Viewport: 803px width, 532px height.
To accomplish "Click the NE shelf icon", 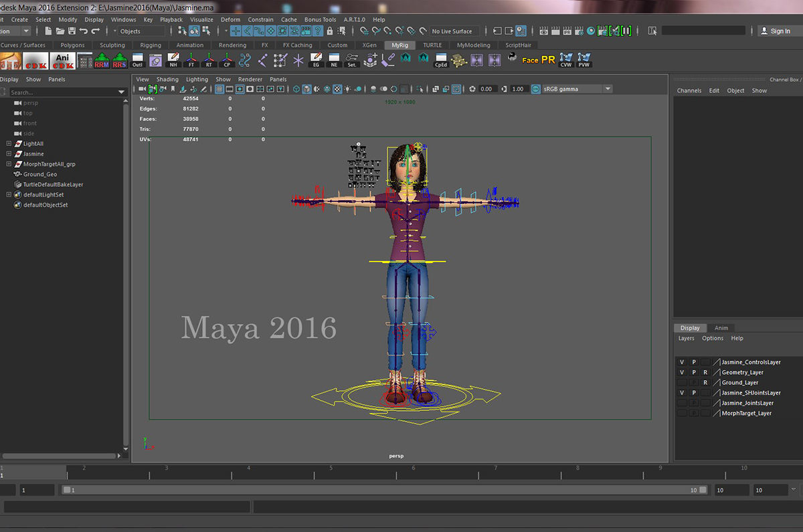I will [x=334, y=61].
